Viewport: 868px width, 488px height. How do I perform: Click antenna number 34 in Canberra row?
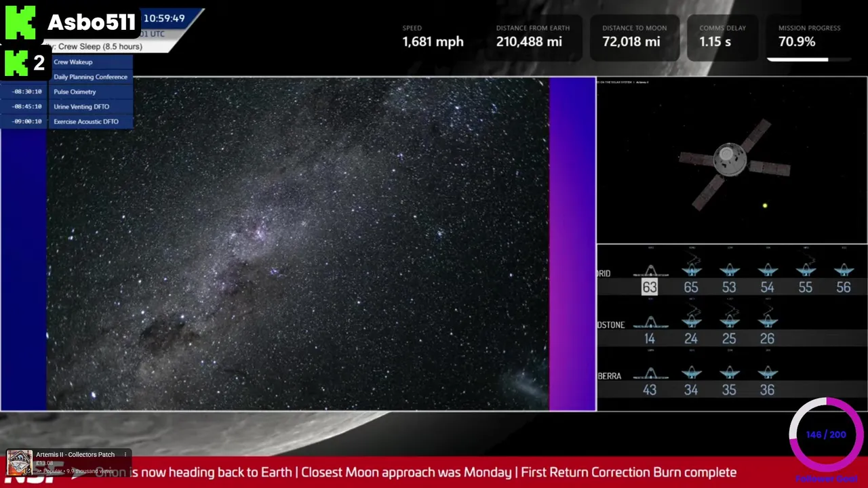click(691, 390)
